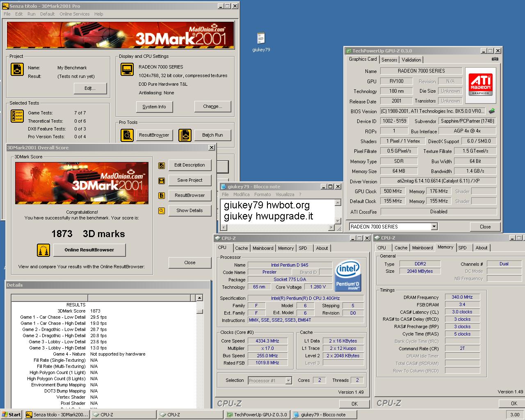Image resolution: width=525 pixels, height=420 pixels.
Task: Open the Run menu in 3DMark2001
Action: [x=31, y=14]
